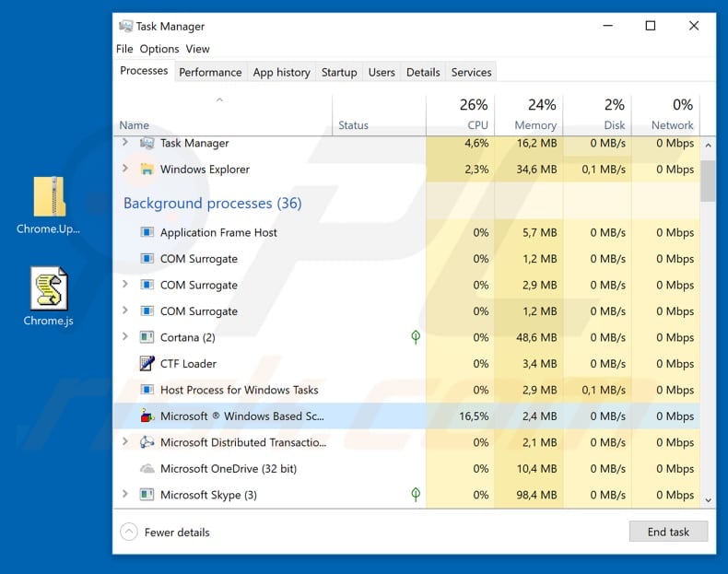Click the Microsoft Skype process icon
This screenshot has height=574, width=728.
coord(147,495)
